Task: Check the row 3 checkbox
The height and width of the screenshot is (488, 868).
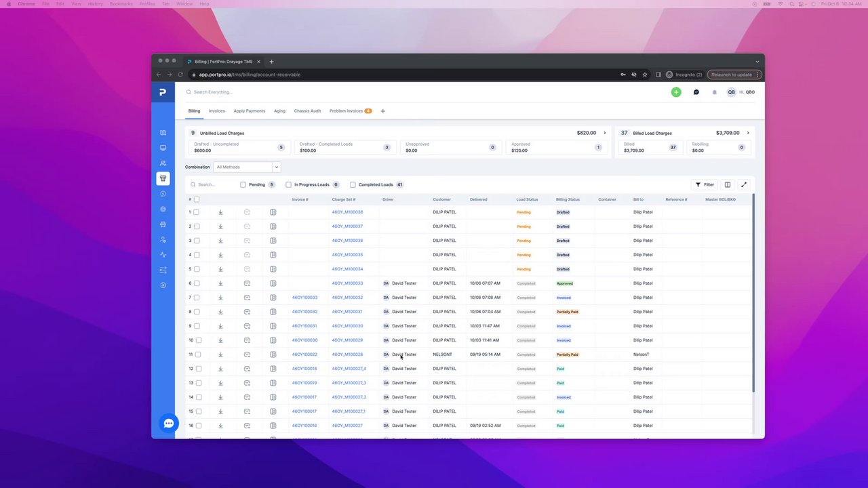Action: pyautogui.click(x=197, y=241)
